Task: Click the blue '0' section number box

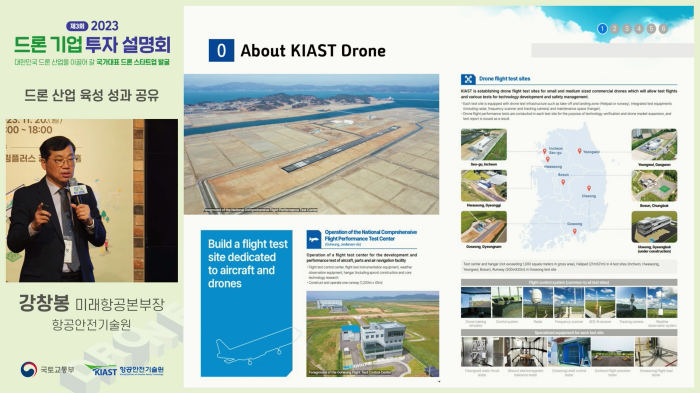Action: click(x=221, y=50)
